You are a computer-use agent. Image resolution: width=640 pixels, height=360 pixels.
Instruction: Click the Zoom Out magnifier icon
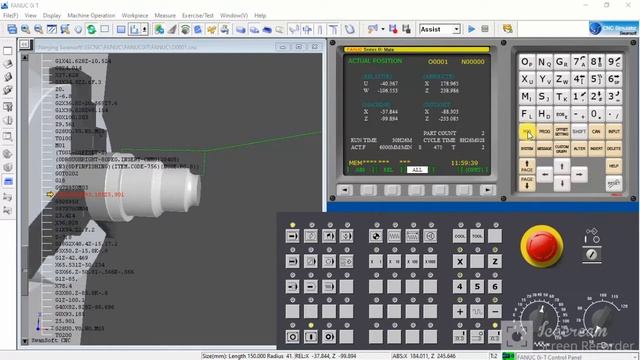point(38,29)
